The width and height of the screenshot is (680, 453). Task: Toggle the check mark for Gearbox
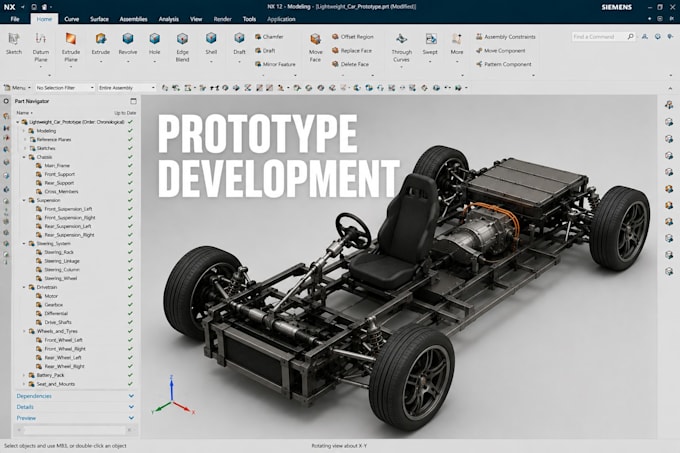point(130,304)
